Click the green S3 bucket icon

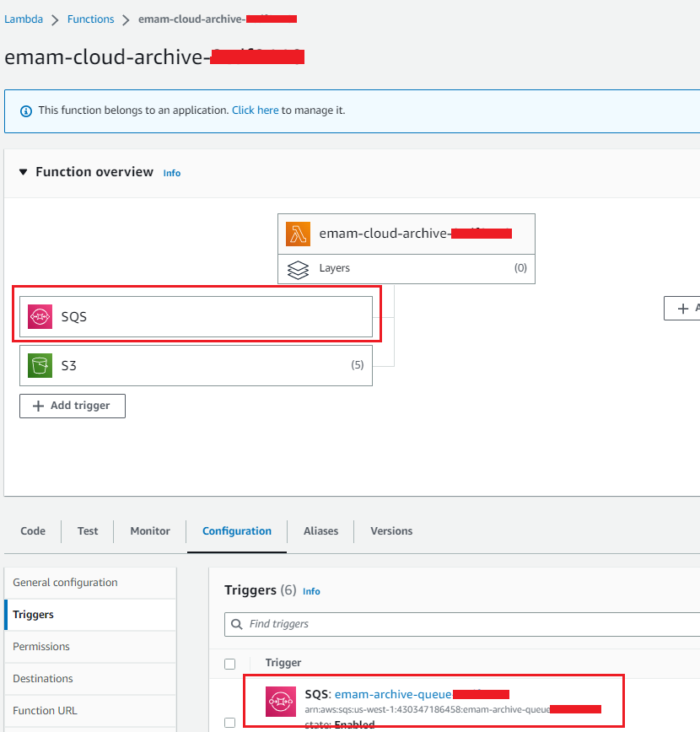coord(40,365)
